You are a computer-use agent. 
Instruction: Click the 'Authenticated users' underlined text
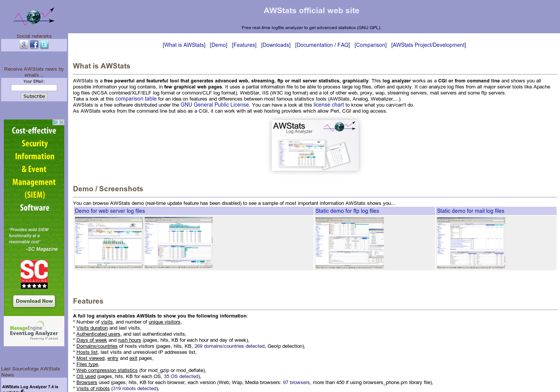pyautogui.click(x=98, y=334)
